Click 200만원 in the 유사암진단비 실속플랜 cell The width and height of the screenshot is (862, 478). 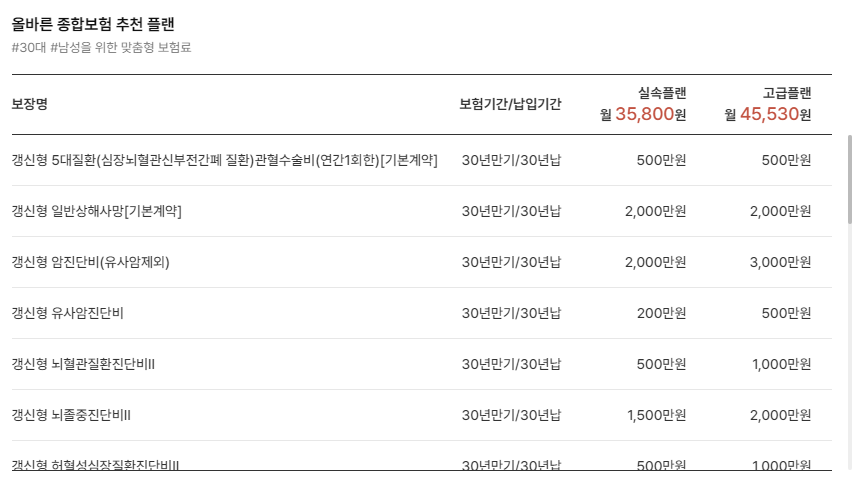point(662,313)
